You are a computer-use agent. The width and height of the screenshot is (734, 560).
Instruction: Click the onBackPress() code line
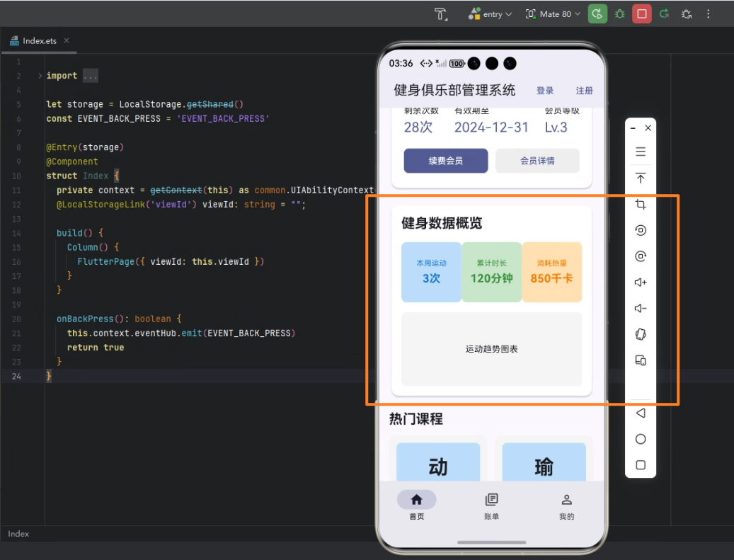pyautogui.click(x=119, y=319)
